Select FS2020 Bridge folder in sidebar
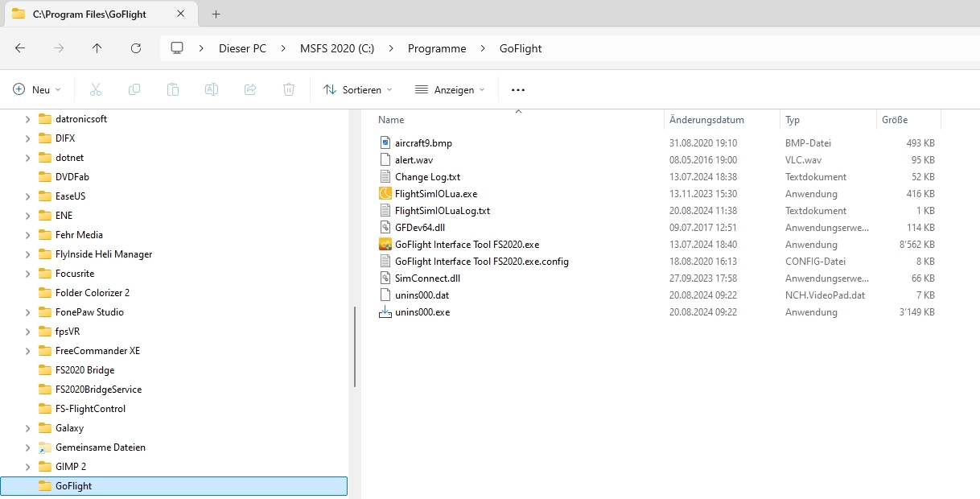The height and width of the screenshot is (499, 980). [84, 370]
